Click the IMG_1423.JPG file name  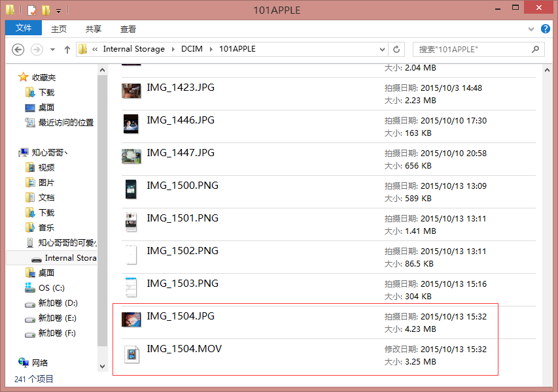(x=181, y=88)
